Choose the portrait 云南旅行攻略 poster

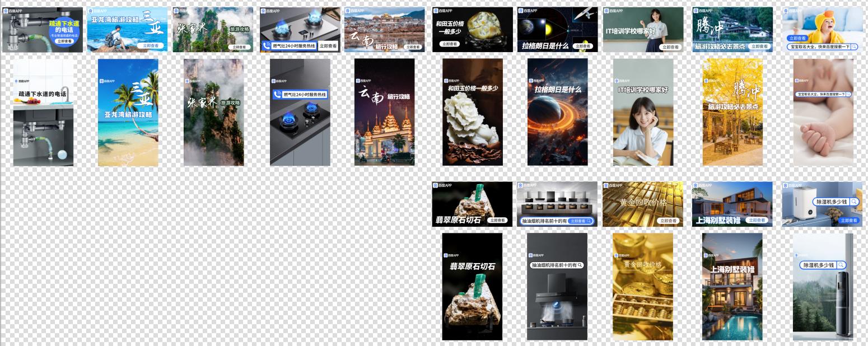click(385, 113)
